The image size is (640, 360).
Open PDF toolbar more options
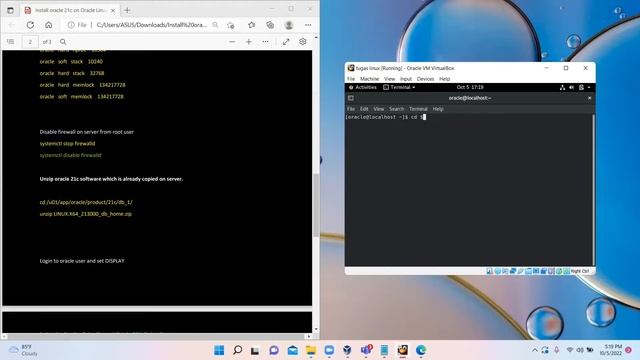[265, 42]
